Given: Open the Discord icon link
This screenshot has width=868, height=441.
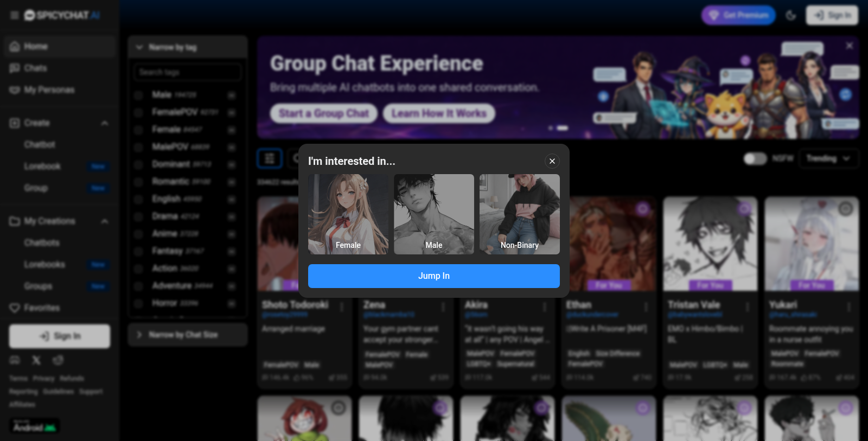Looking at the screenshot, I should (x=15, y=360).
